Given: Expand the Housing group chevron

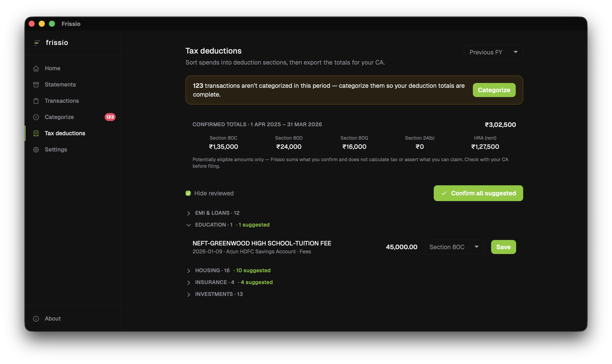Looking at the screenshot, I should [x=189, y=270].
